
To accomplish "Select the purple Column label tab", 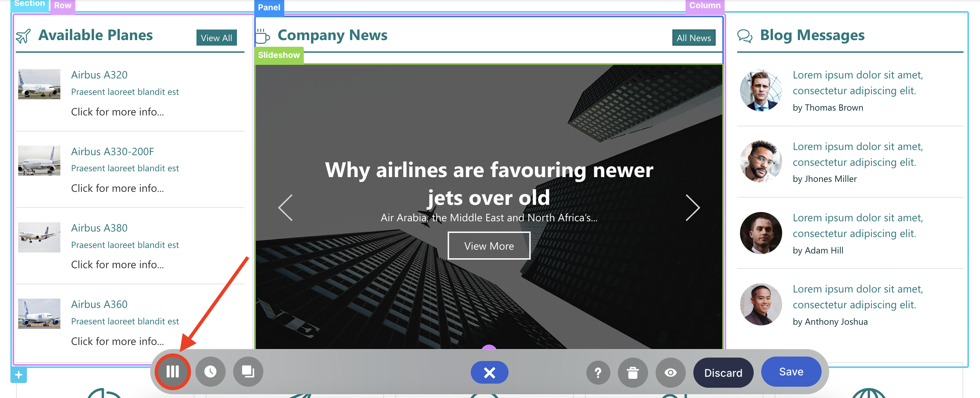I will 705,6.
